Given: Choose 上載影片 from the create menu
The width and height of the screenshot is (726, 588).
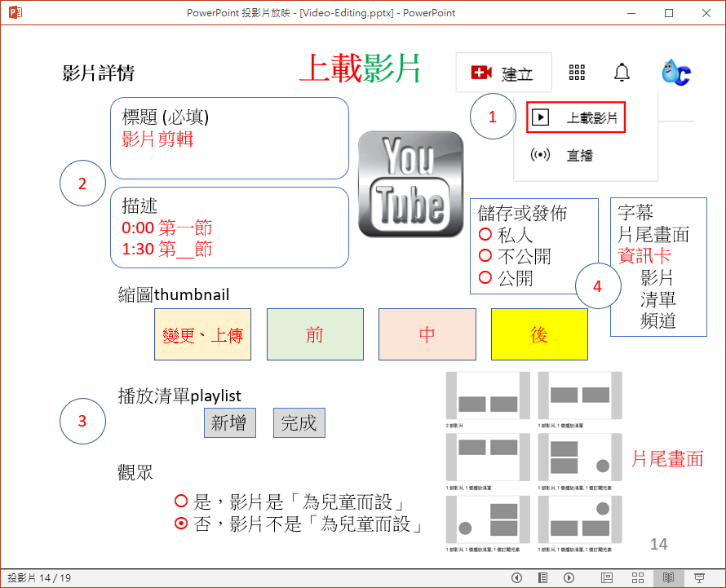Looking at the screenshot, I should [577, 118].
